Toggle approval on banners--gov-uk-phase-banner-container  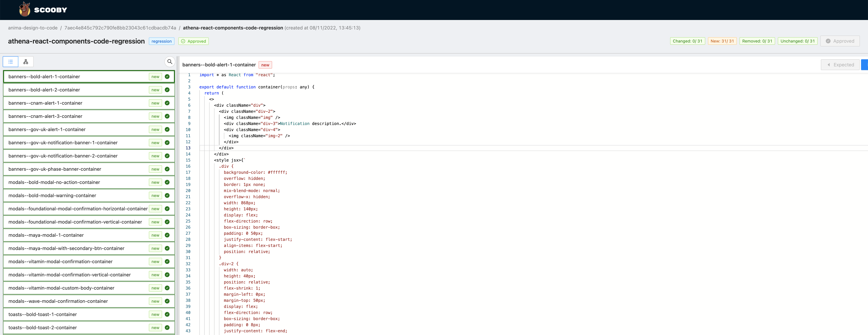[167, 169]
